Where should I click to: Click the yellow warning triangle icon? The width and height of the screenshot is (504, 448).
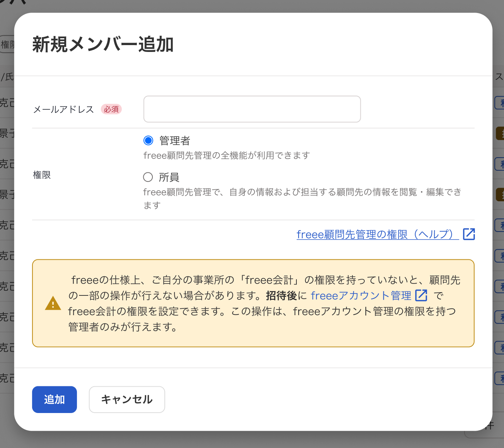pos(53,303)
